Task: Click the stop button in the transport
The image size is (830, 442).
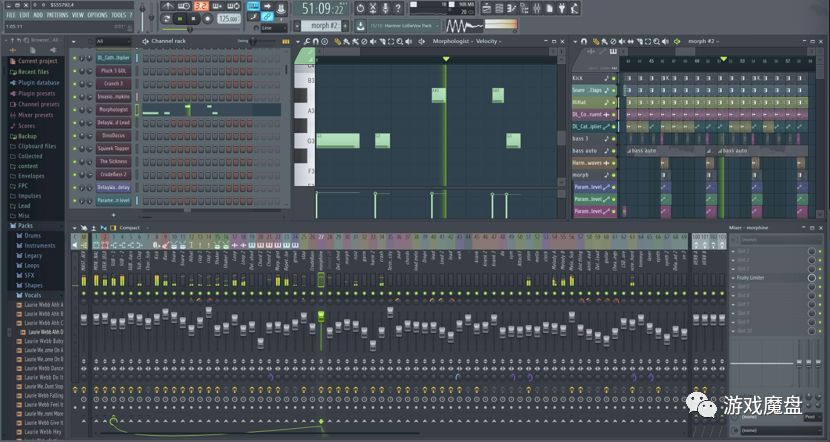Action: click(193, 19)
